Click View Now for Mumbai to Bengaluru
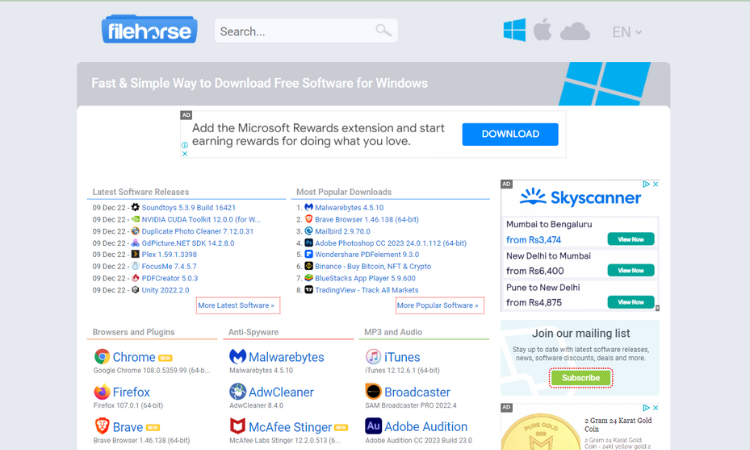 click(630, 239)
